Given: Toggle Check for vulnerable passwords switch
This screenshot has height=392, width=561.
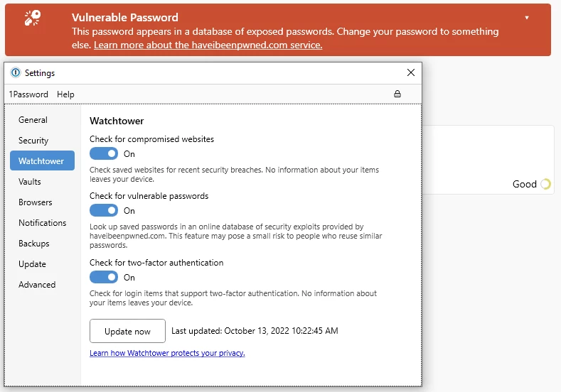Looking at the screenshot, I should [x=104, y=210].
